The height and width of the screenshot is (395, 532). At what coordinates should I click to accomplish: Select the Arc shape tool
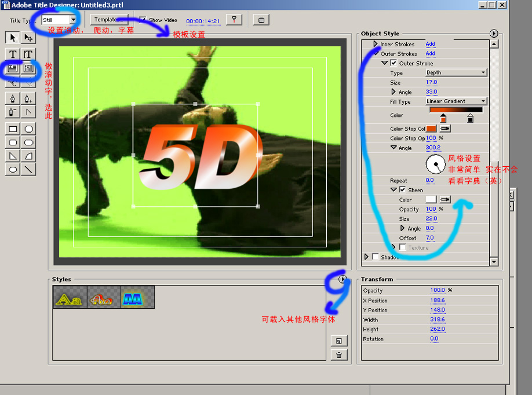coord(28,156)
